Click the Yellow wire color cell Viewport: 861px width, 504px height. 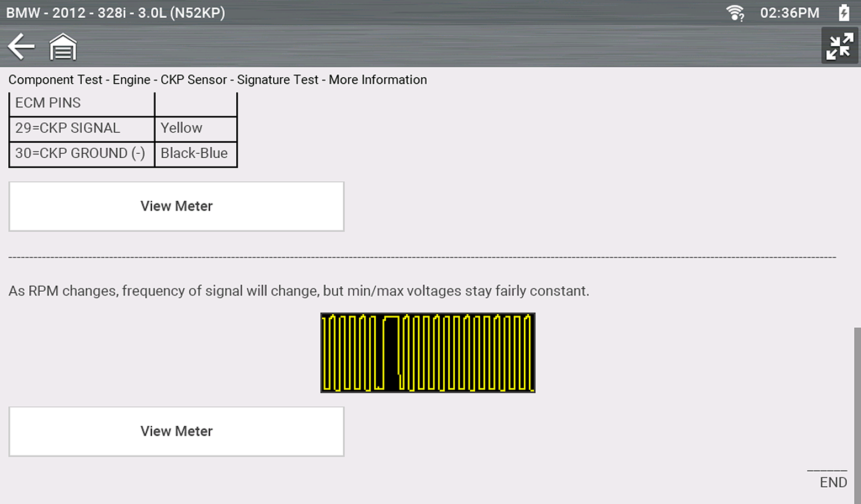click(195, 128)
